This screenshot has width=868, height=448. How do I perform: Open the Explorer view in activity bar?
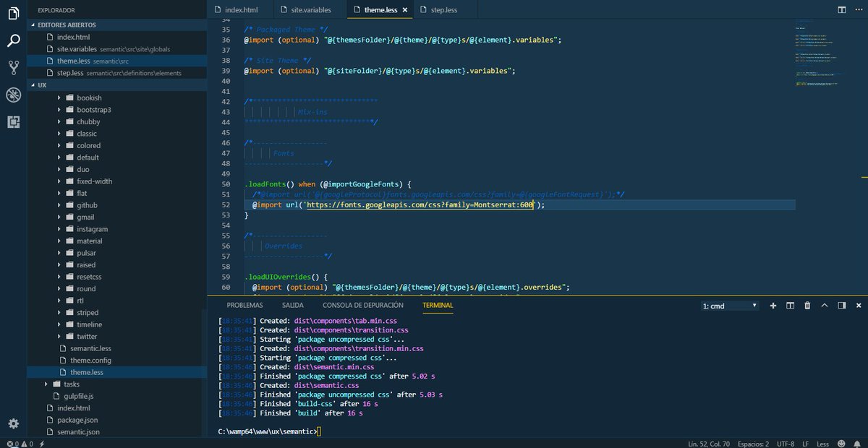13,12
